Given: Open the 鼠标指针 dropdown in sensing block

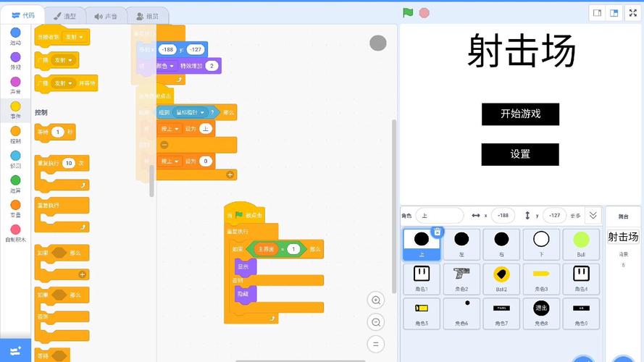Looking at the screenshot, I should click(189, 112).
